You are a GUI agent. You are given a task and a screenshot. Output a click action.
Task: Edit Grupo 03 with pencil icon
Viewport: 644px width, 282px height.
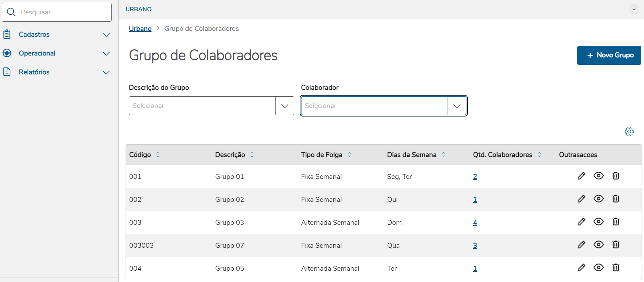coord(581,222)
